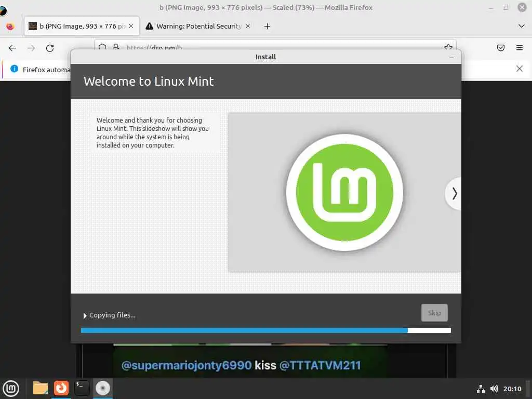Go forward one page in Firefox
532x399 pixels.
pyautogui.click(x=31, y=48)
